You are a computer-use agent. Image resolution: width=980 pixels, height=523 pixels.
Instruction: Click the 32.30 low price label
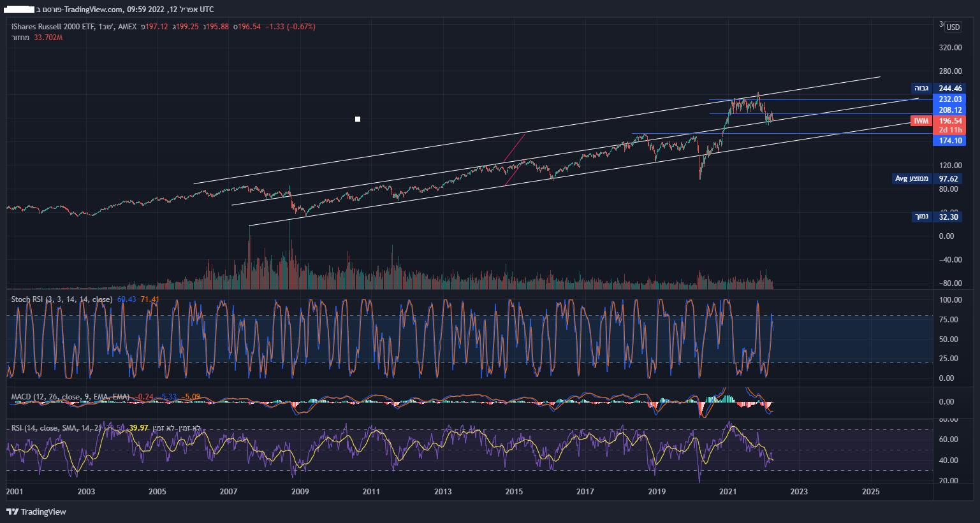(949, 217)
